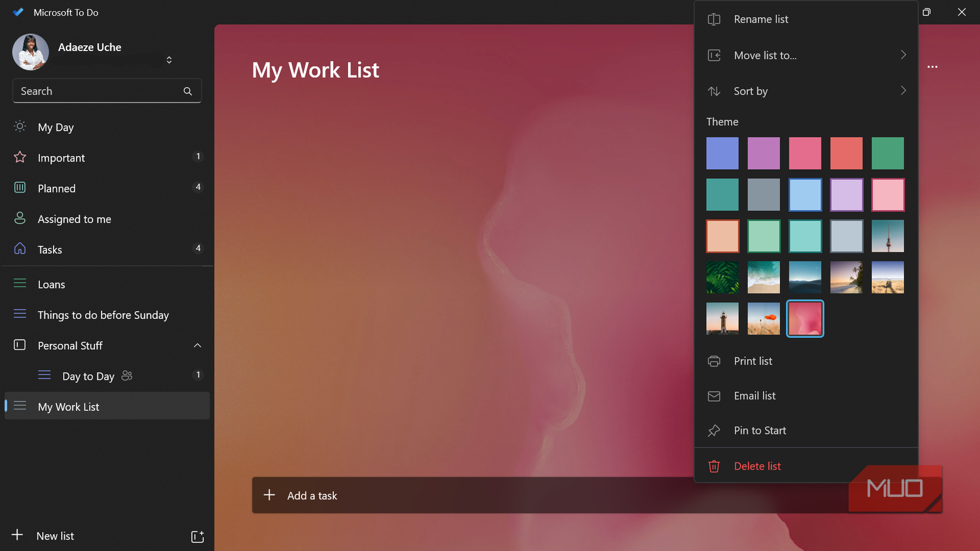Click the shared list people icon beside Day to Day
Image resolution: width=980 pixels, height=551 pixels.
pos(127,375)
